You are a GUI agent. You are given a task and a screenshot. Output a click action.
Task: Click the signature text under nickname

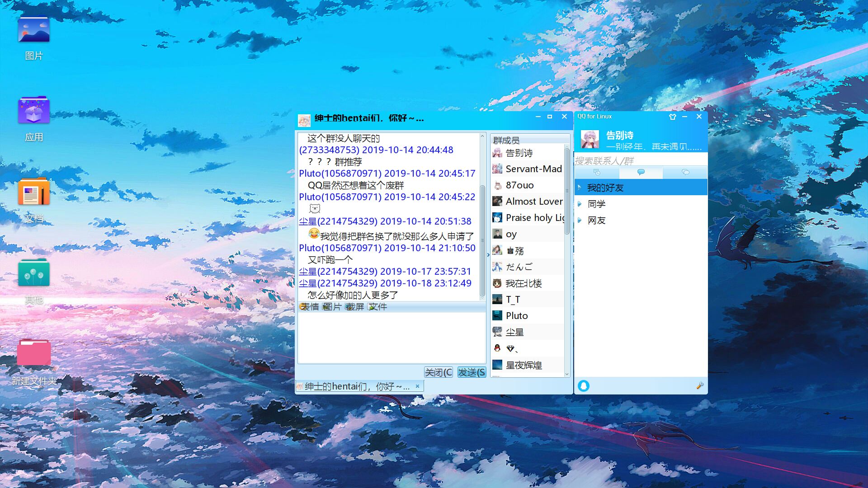point(654,147)
